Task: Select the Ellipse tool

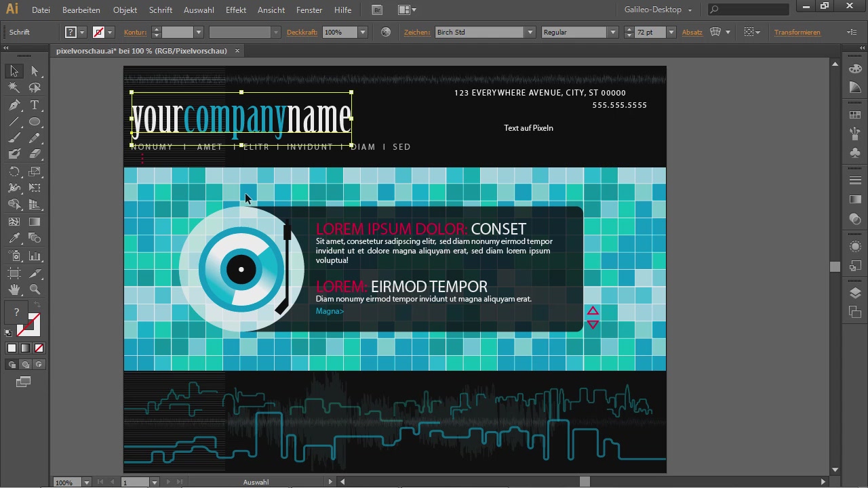Action: [x=35, y=122]
